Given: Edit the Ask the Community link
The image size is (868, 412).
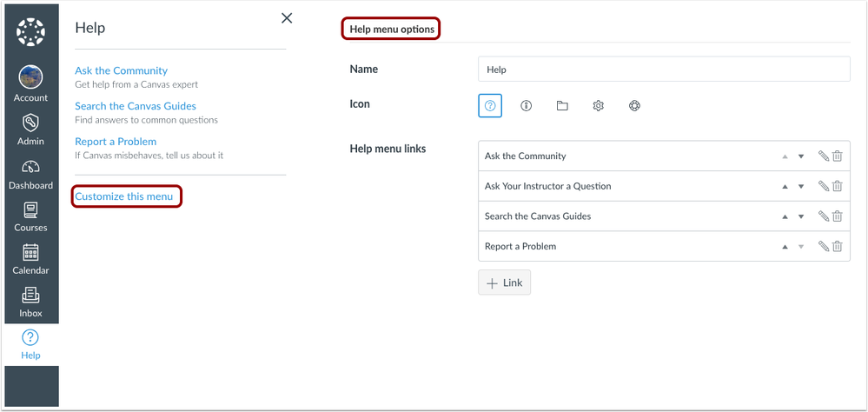Looking at the screenshot, I should click(824, 156).
